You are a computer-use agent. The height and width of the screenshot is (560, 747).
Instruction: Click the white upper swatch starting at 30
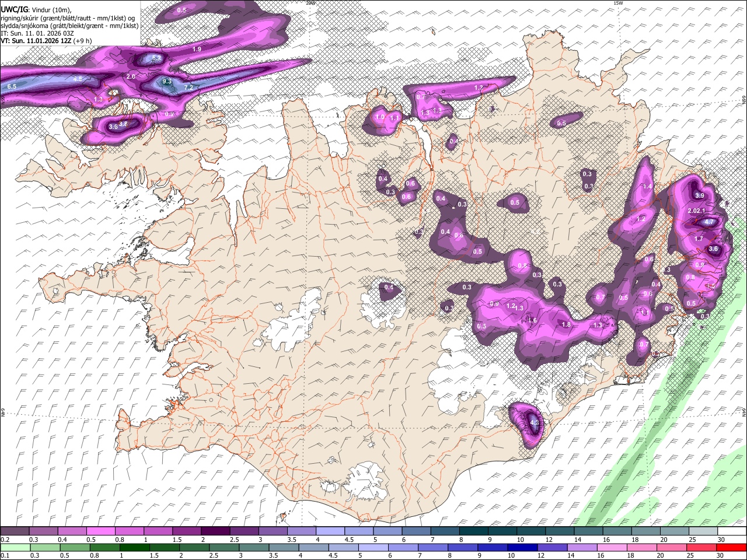(x=731, y=531)
